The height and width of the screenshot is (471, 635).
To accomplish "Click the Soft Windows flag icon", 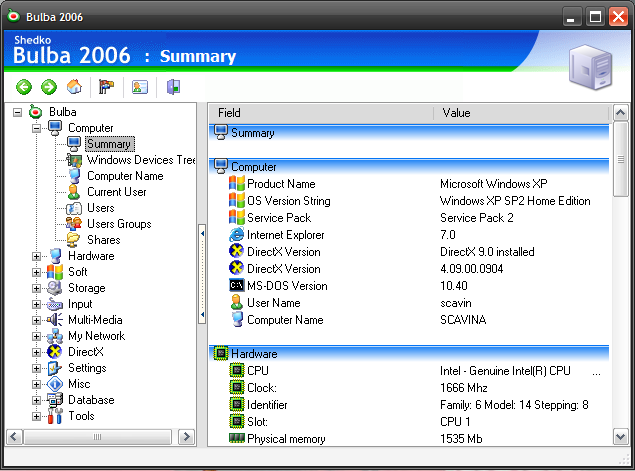I will coord(55,272).
